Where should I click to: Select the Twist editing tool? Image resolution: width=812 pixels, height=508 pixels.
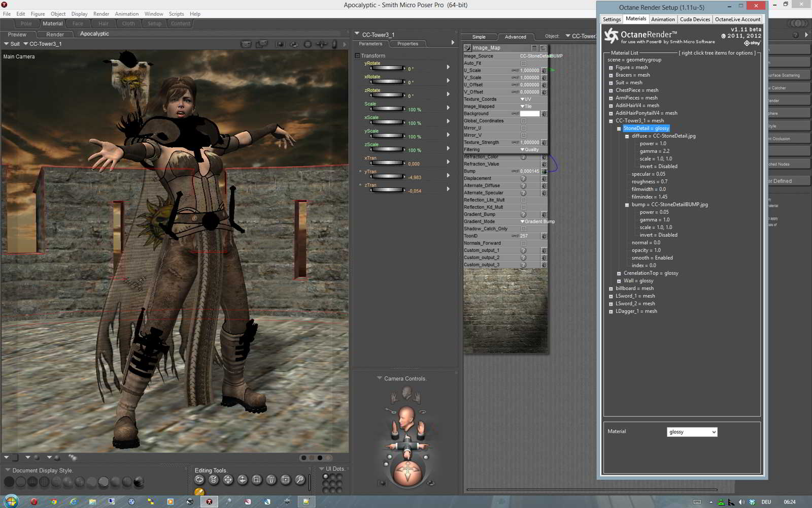click(214, 480)
